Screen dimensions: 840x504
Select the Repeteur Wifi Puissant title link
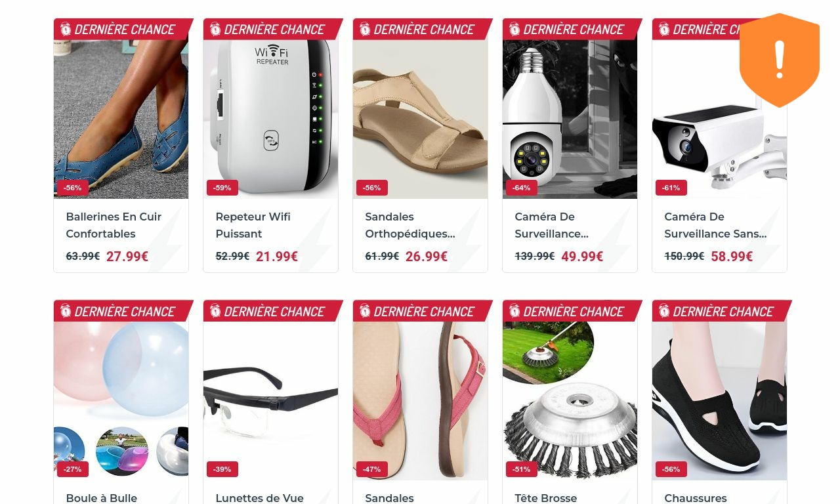point(253,225)
